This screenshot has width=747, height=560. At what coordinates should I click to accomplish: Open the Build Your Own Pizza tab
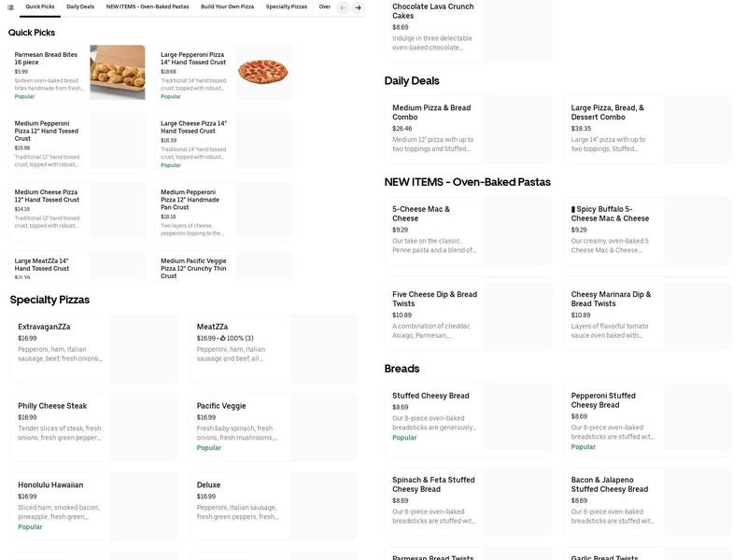(x=225, y=7)
